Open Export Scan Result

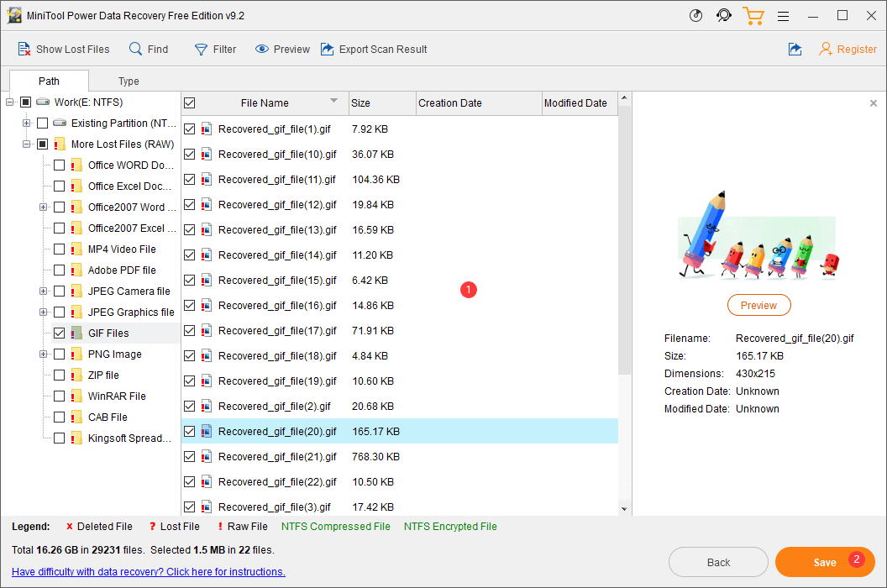pos(374,49)
